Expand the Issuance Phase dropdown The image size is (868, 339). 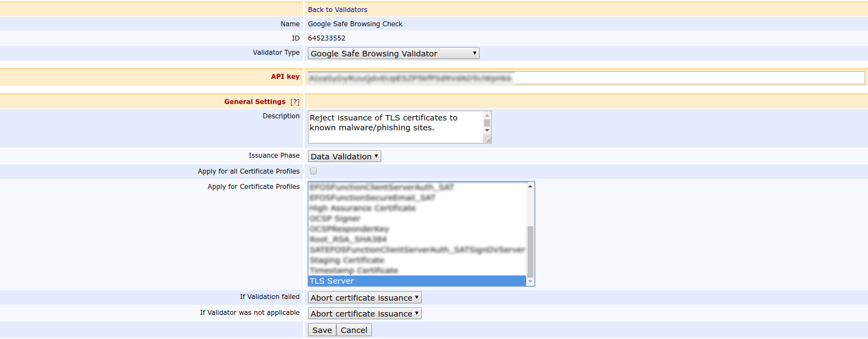click(344, 157)
